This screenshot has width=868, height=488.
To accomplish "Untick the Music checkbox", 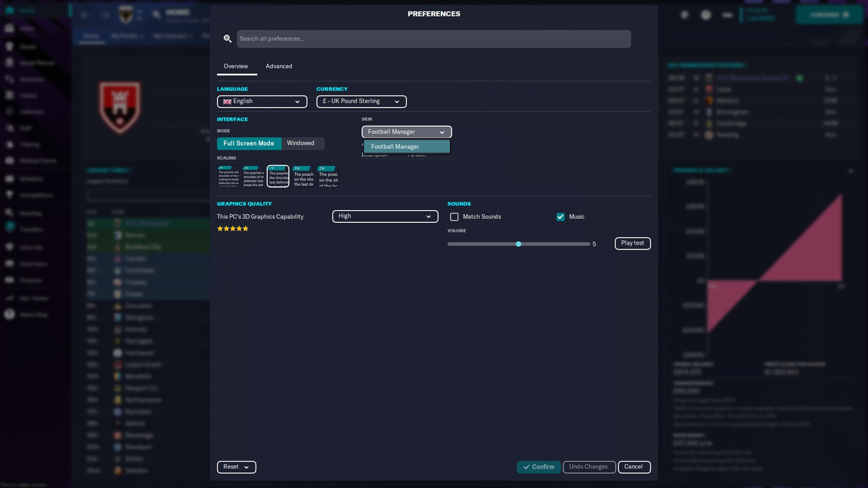I will click(x=560, y=217).
